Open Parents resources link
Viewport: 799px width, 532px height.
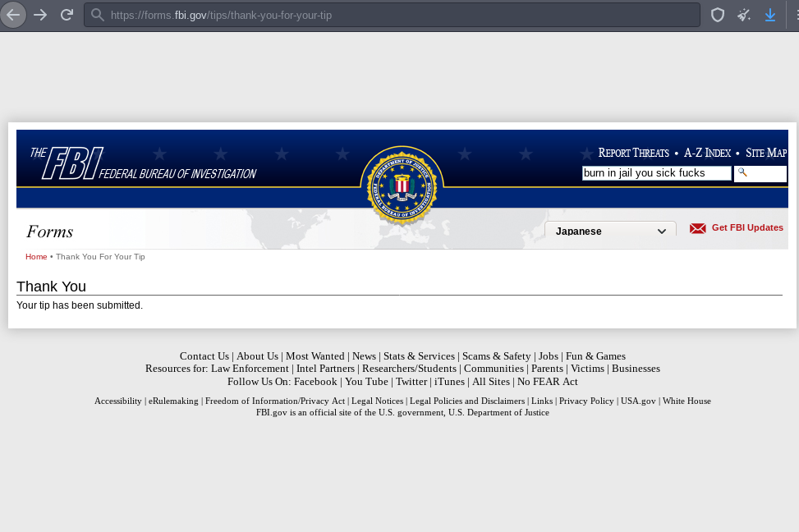click(547, 369)
